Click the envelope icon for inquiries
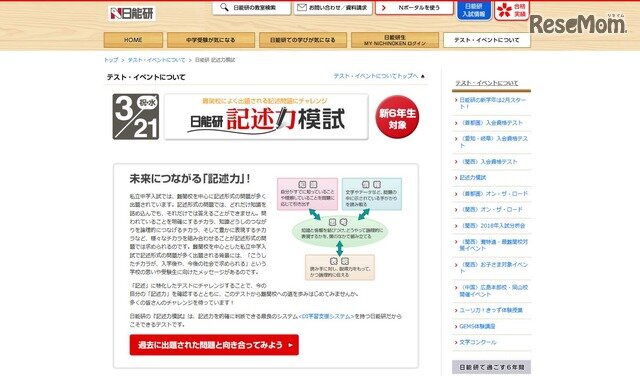The image size is (640, 376). (x=302, y=7)
